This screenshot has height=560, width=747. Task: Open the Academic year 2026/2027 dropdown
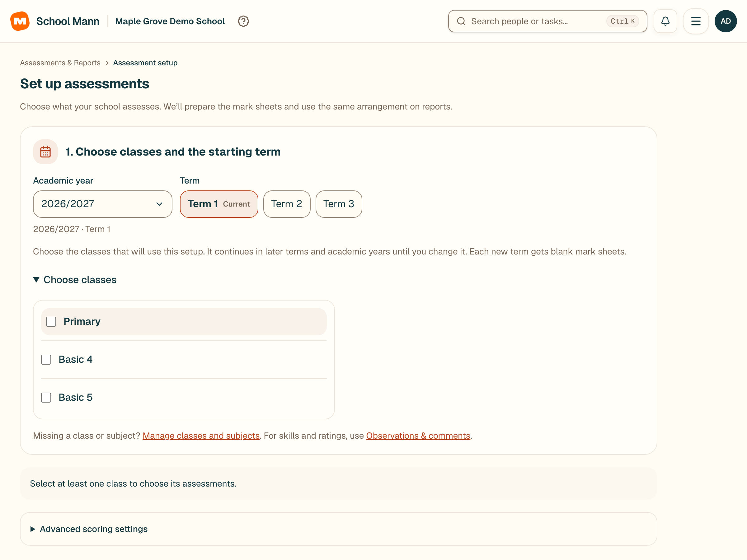click(103, 204)
